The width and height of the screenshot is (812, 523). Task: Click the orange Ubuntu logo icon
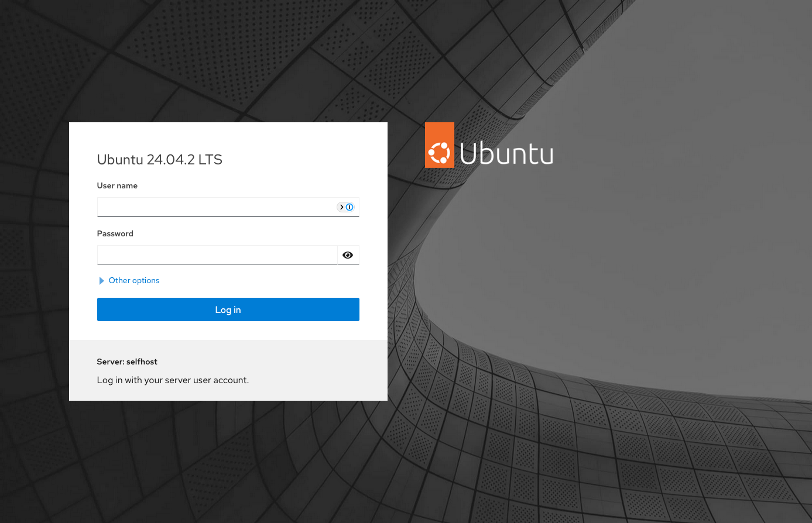(x=440, y=145)
